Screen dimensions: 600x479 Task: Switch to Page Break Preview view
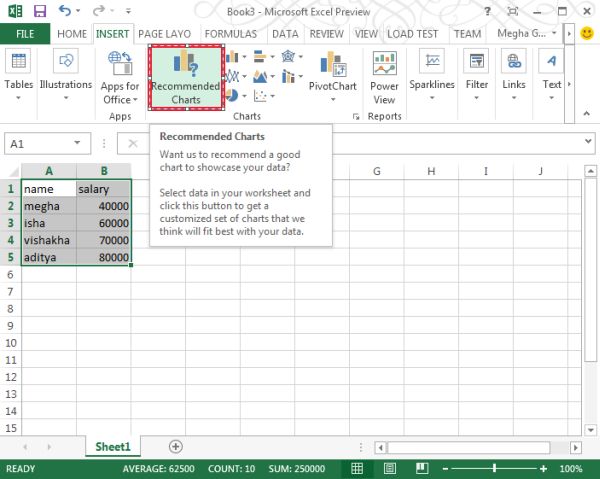(x=422, y=468)
